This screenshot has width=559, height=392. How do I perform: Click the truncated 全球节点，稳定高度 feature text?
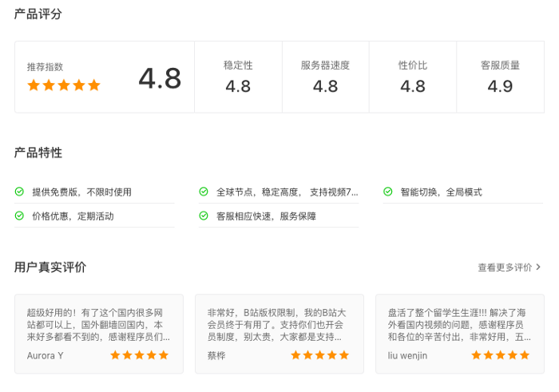click(287, 192)
